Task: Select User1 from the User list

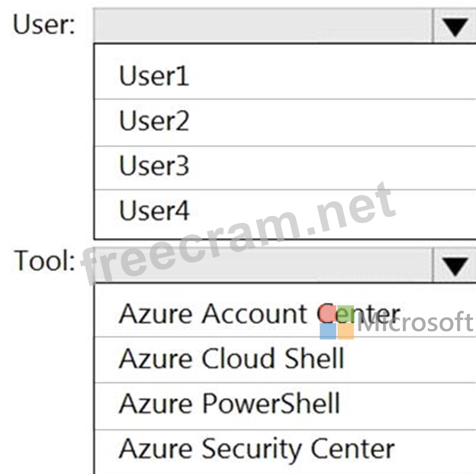Action: pos(154,76)
